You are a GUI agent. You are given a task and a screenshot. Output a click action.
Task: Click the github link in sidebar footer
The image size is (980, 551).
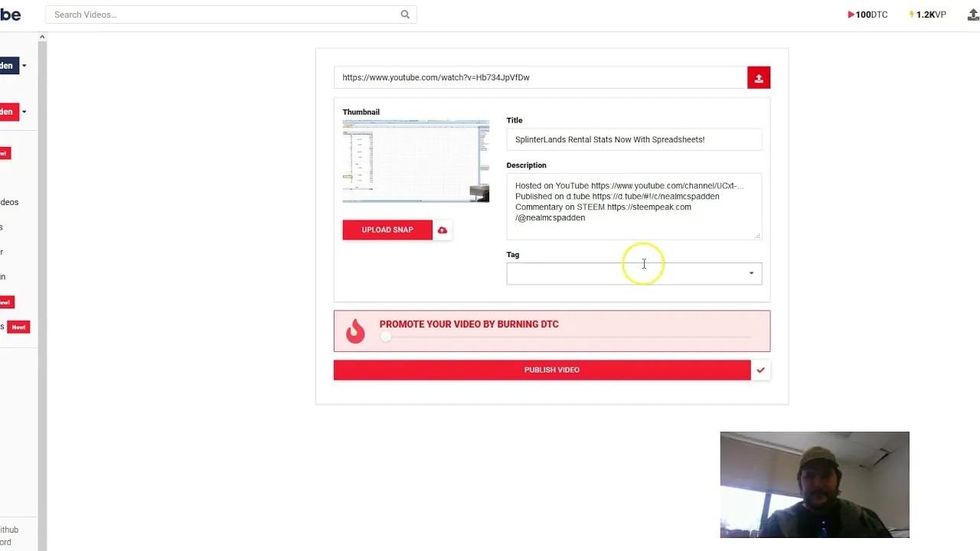click(9, 530)
